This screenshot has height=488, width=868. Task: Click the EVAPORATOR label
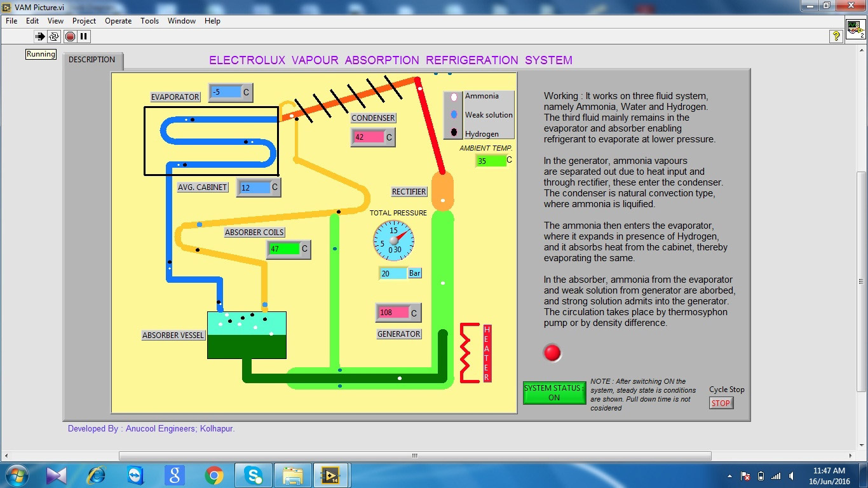(175, 97)
